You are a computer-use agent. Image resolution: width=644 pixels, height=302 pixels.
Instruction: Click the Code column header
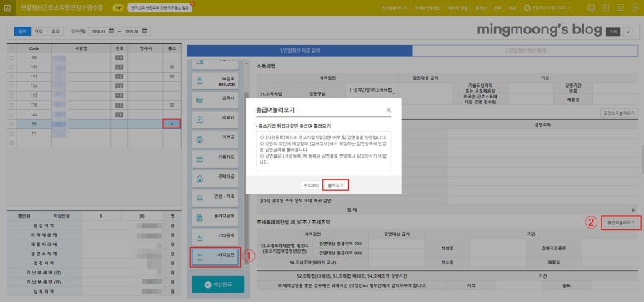pyautogui.click(x=34, y=48)
